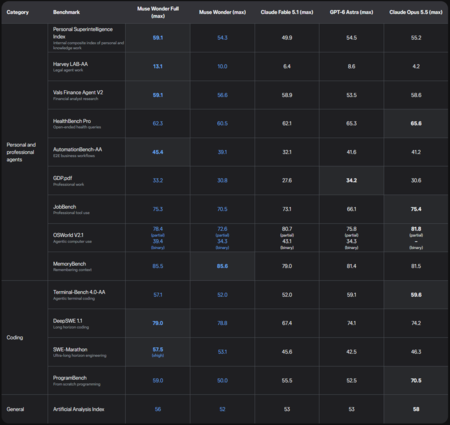The width and height of the screenshot is (450, 425).
Task: Select the 54.3 Personal Superintelligence Index score
Action: (222, 38)
